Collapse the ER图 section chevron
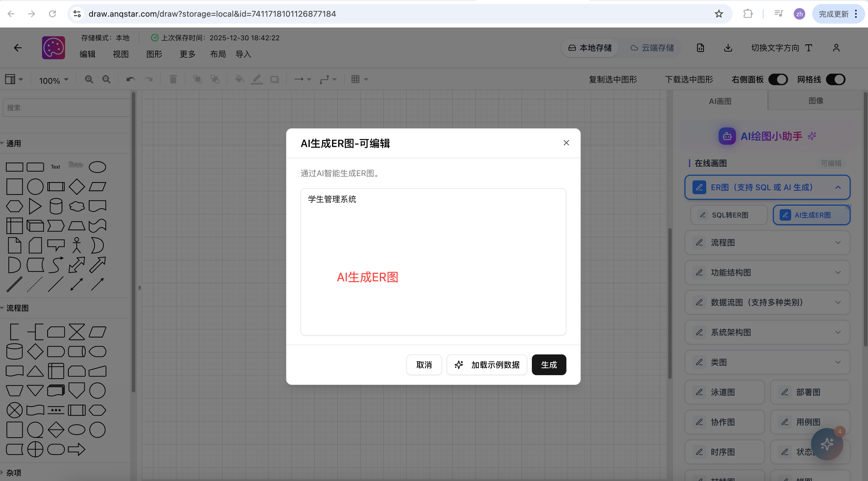The height and width of the screenshot is (481, 868). 838,187
